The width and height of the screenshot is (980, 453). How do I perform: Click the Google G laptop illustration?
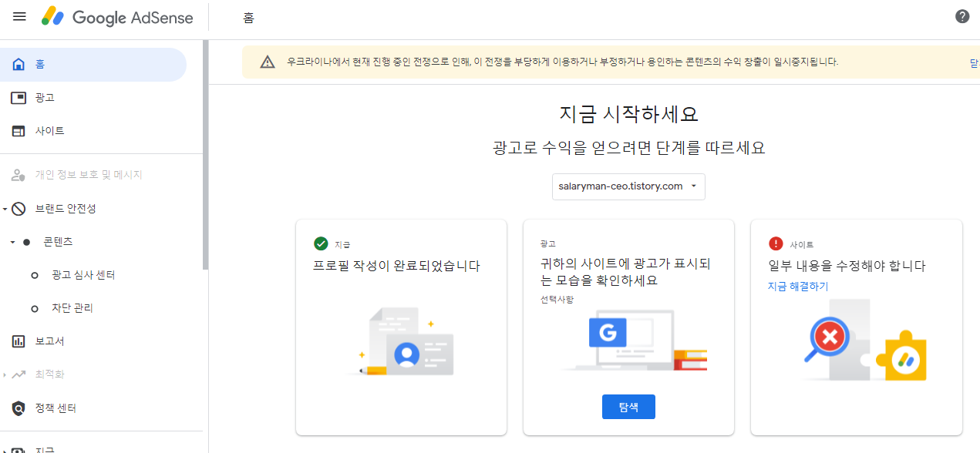coord(634,339)
